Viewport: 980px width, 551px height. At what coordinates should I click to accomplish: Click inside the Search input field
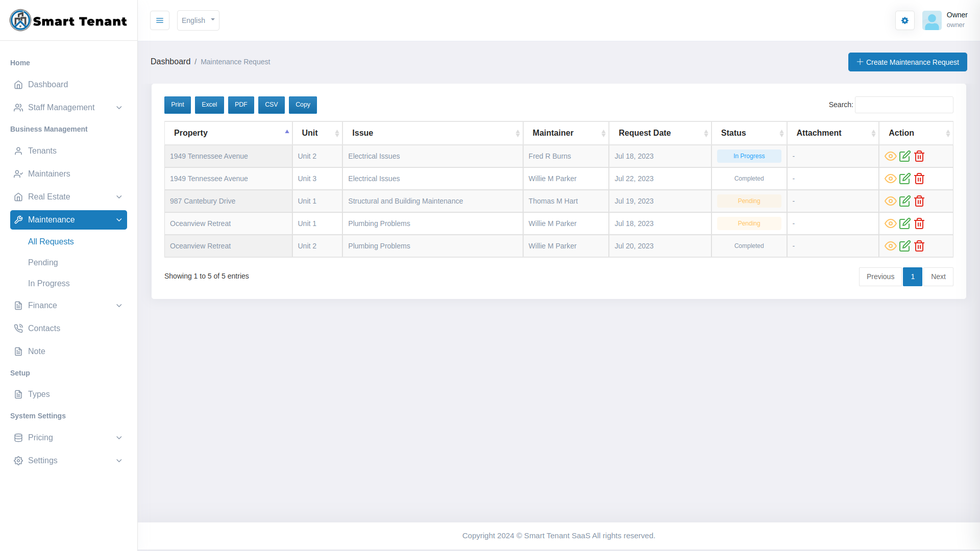903,105
